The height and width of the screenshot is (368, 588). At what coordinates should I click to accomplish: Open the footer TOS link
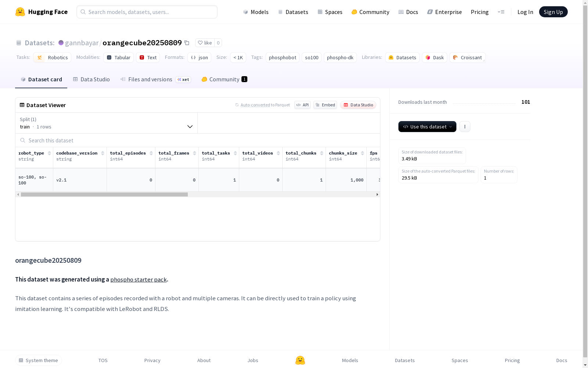(103, 360)
